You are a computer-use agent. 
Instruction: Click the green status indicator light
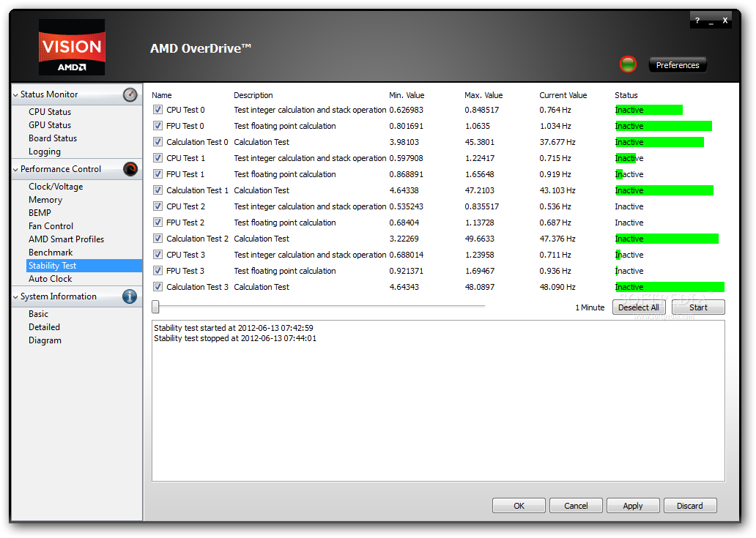pyautogui.click(x=628, y=64)
